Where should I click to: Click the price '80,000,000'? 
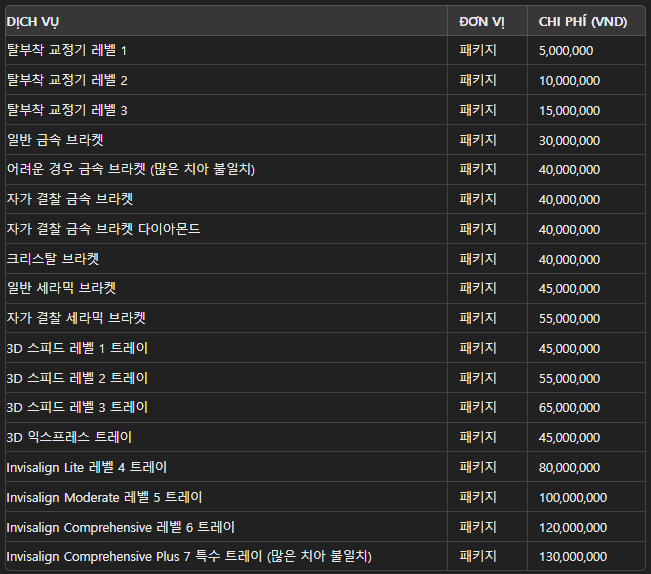click(569, 467)
